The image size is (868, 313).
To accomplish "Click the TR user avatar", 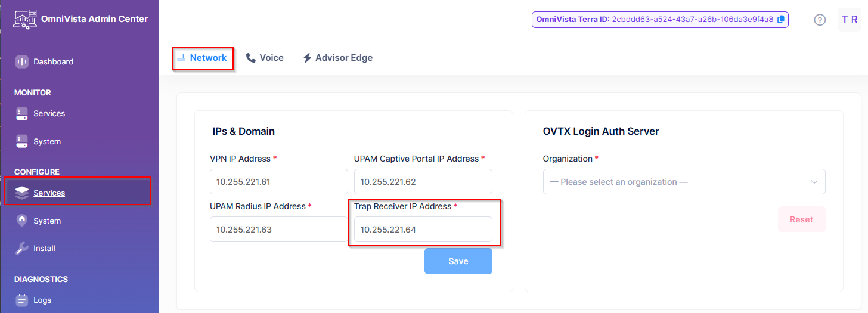I will coord(850,20).
